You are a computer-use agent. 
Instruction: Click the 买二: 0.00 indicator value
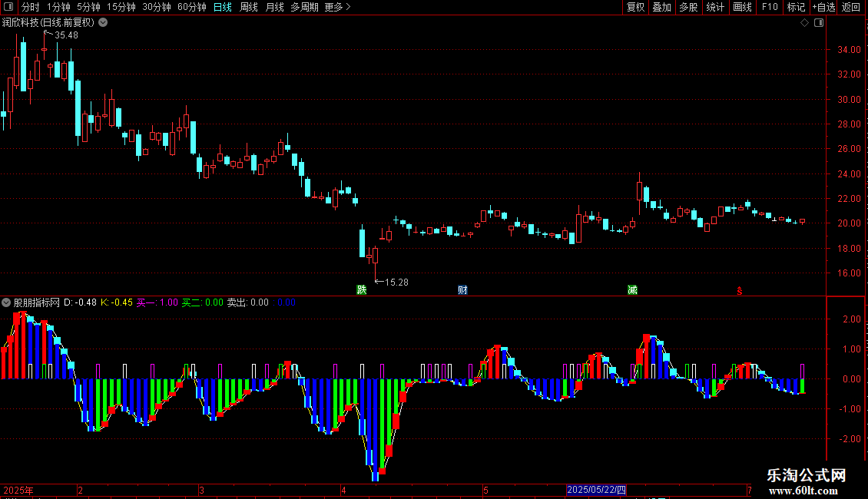tap(203, 302)
